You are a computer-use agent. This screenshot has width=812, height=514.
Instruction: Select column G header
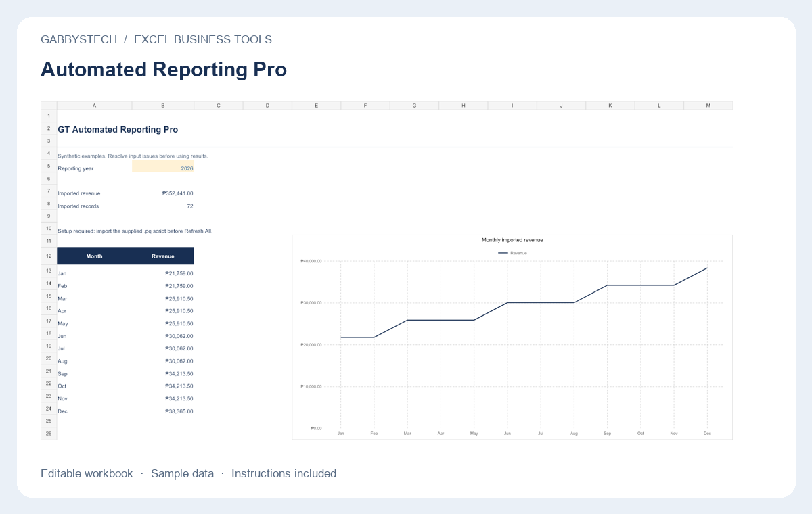[x=414, y=106]
